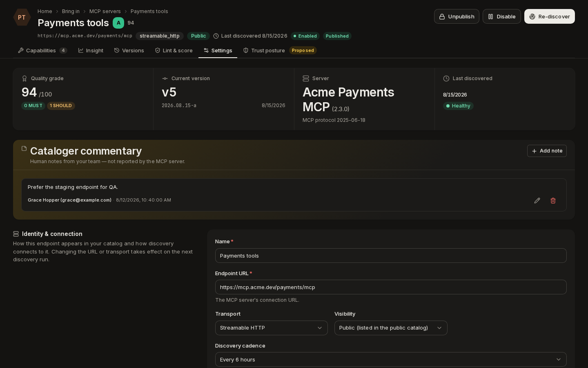The height and width of the screenshot is (368, 588).
Task: Click the Public badge in the header
Action: 198,36
